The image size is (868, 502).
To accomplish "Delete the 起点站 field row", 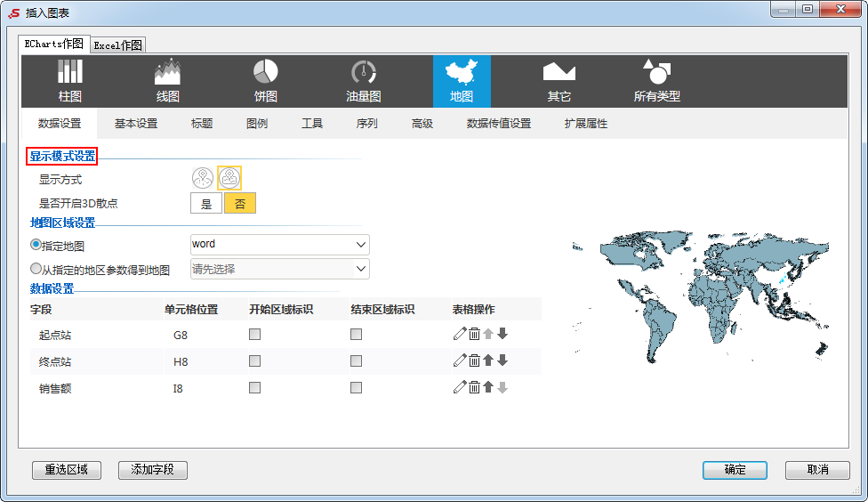I will [474, 334].
